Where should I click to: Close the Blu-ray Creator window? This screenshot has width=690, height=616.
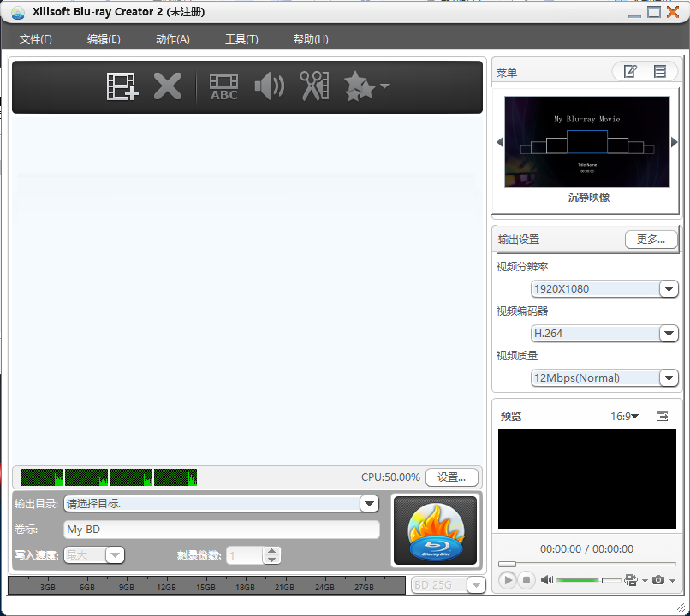[673, 12]
